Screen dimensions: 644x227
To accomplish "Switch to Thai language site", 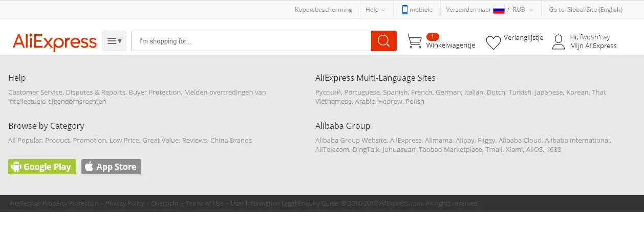I will point(598,92).
